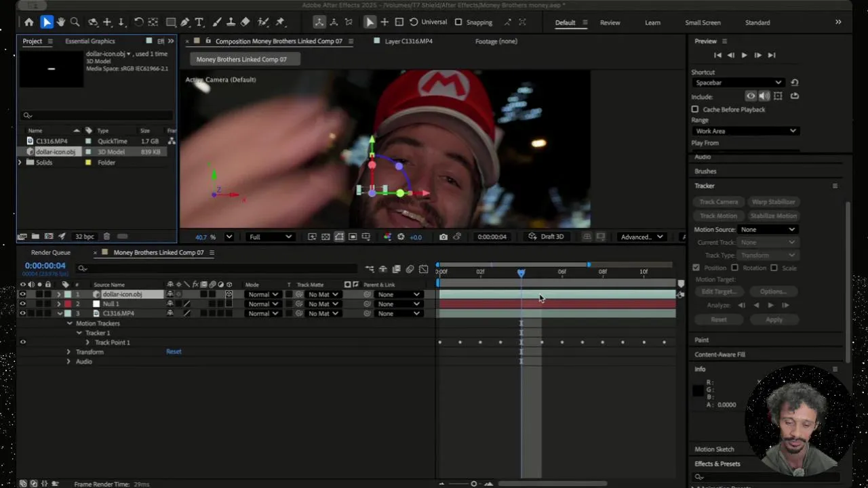Open the Motion Source dropdown

768,229
